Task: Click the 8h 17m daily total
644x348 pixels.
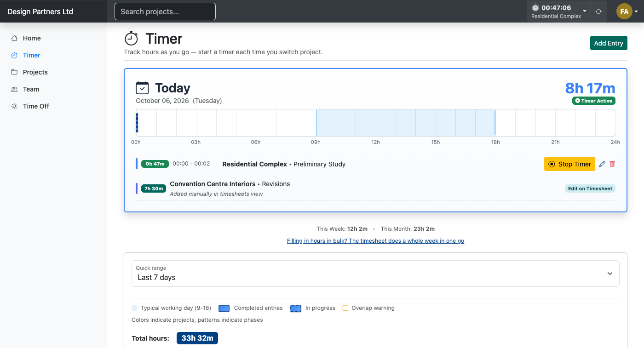Action: pyautogui.click(x=590, y=88)
